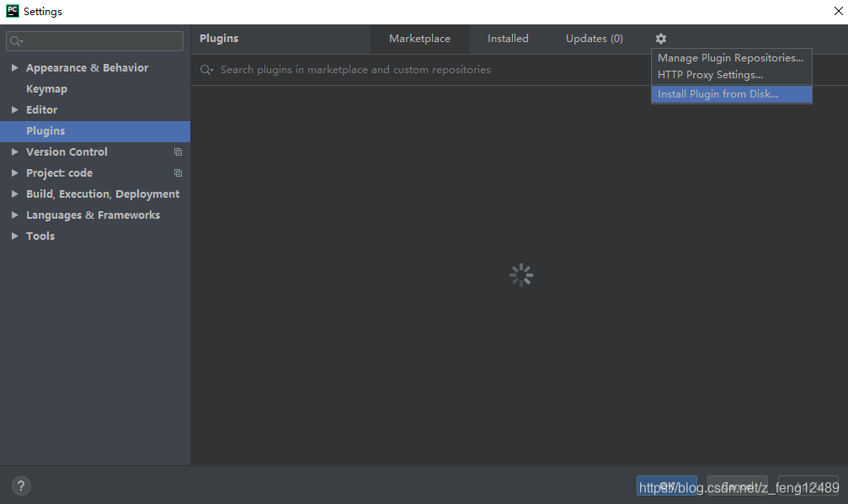Click the magnifier icon in plugin search
Image resolution: width=848 pixels, height=504 pixels.
pos(206,70)
